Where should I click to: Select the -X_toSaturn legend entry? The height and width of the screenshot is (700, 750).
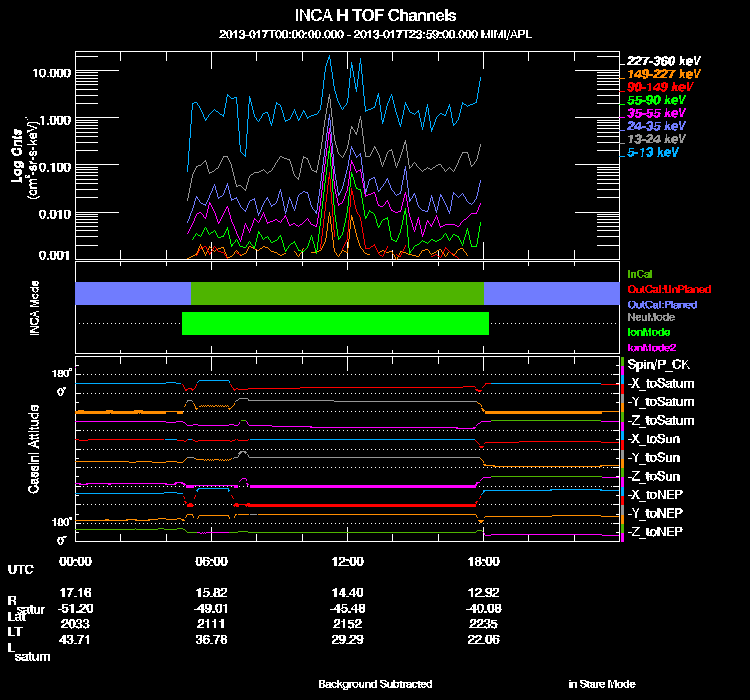[660, 384]
